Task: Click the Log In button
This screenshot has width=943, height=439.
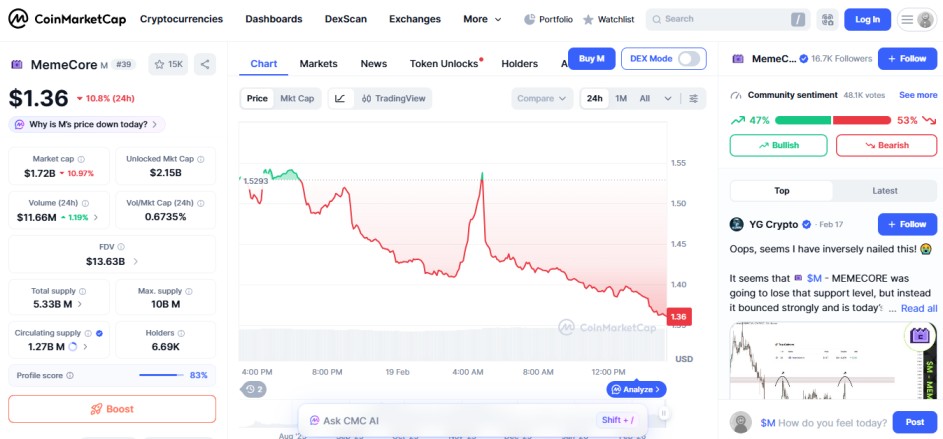Action: coord(867,19)
